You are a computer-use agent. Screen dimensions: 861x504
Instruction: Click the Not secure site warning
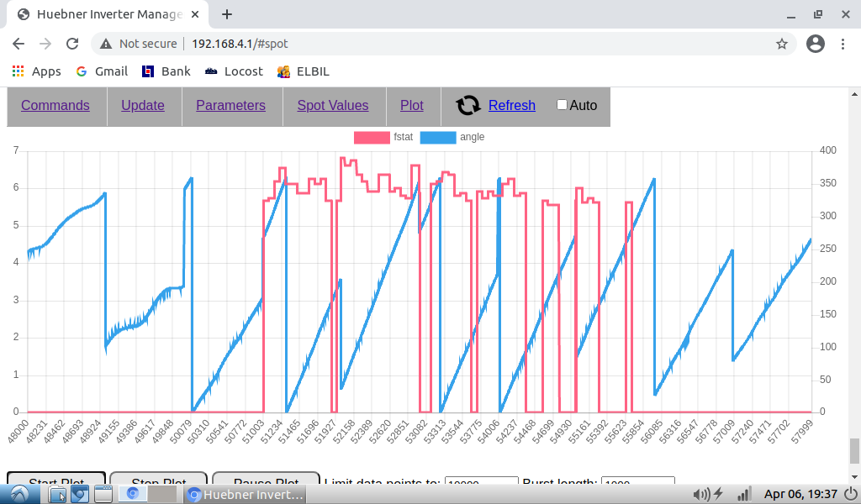click(x=139, y=44)
